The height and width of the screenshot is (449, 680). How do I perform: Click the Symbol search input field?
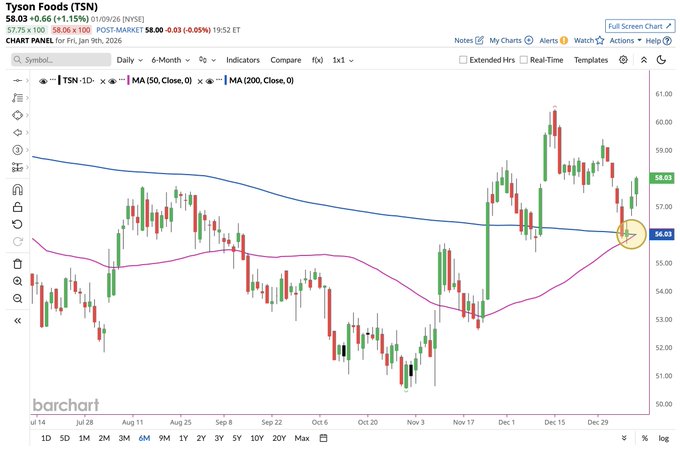pyautogui.click(x=61, y=60)
